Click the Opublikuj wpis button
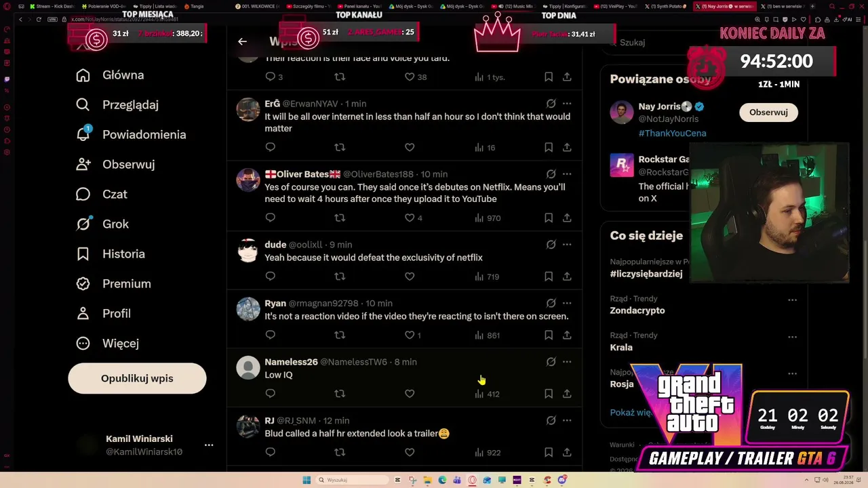 point(137,378)
